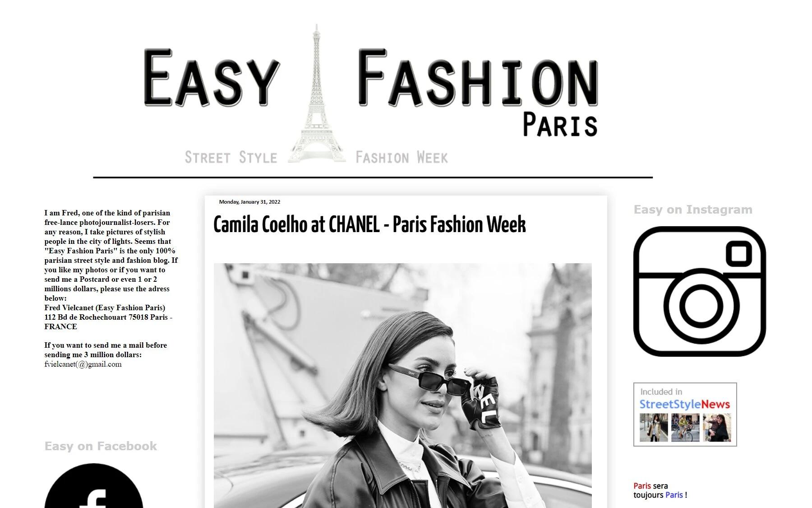The width and height of the screenshot is (812, 508).
Task: Click the fvielcanet gmail email address
Action: point(83,364)
